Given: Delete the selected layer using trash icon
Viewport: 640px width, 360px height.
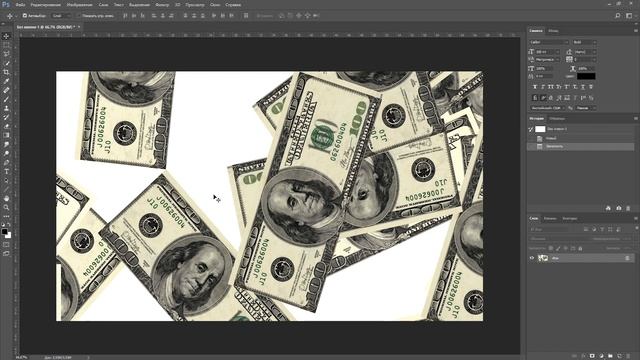Looking at the screenshot, I should coord(628,356).
